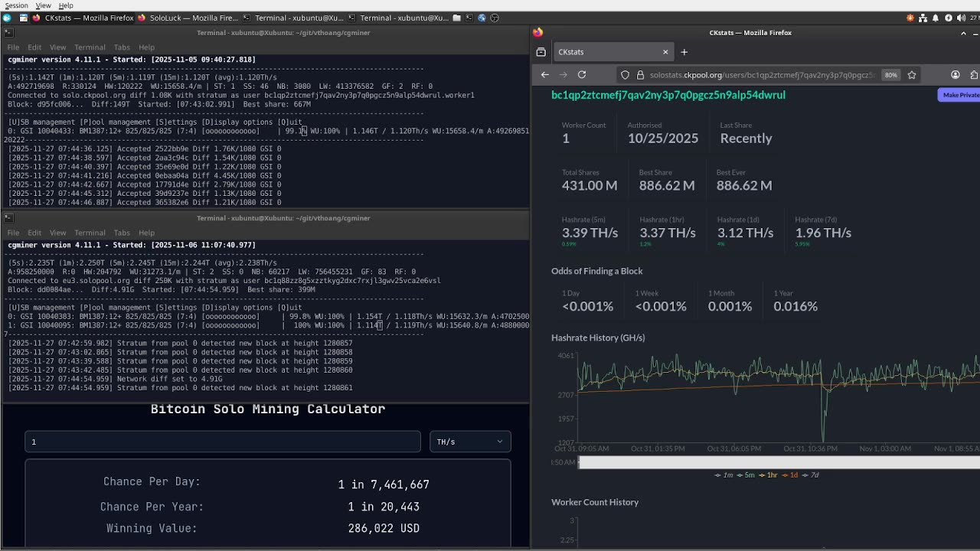This screenshot has width=980, height=551.
Task: Open Help menu in lower terminal
Action: (146, 233)
